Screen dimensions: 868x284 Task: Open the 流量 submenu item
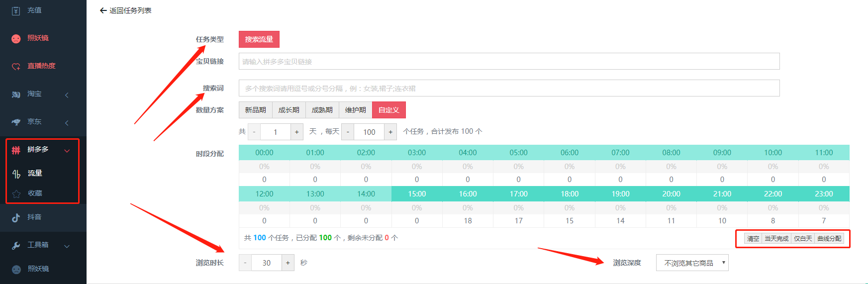(x=35, y=173)
